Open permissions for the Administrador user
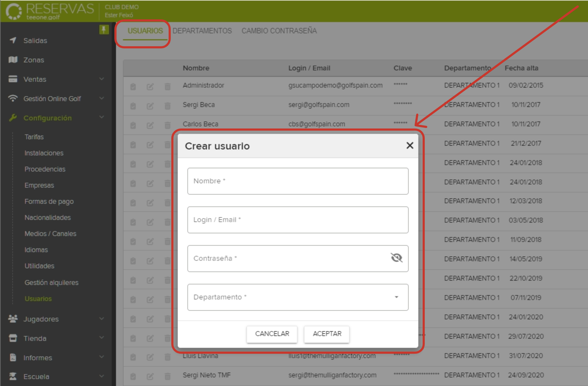The width and height of the screenshot is (588, 386). [x=133, y=87]
